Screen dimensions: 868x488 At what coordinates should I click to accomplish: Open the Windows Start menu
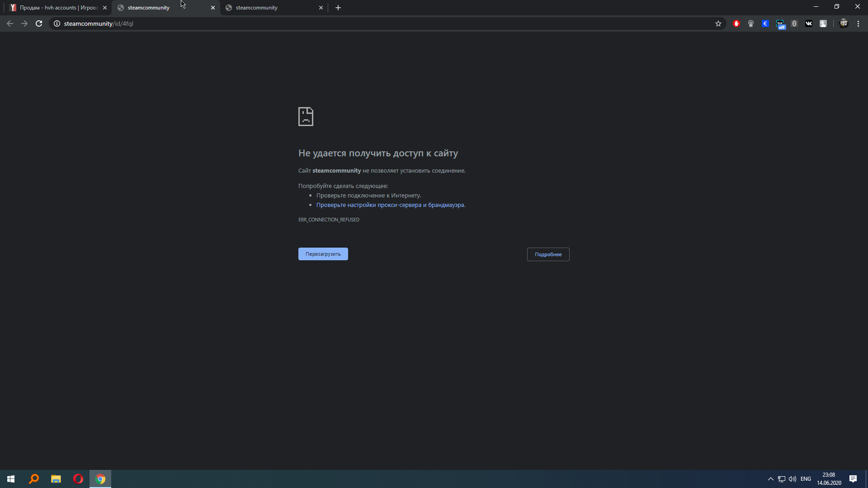tap(11, 479)
